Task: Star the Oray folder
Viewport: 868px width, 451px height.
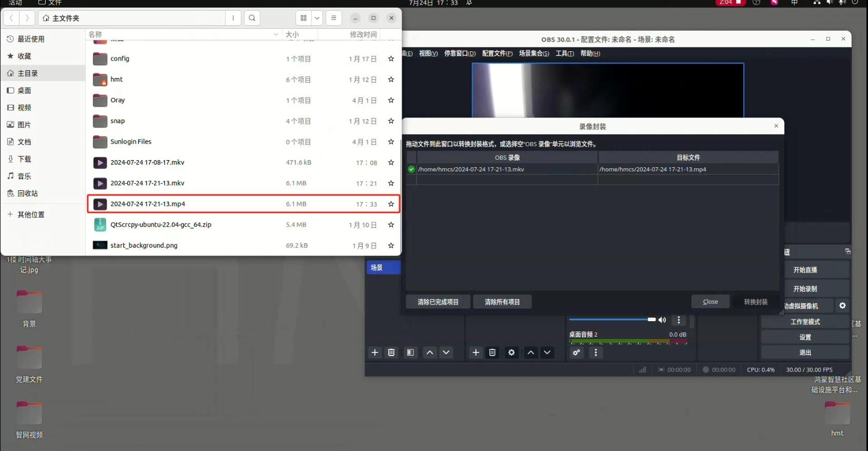Action: coord(391,101)
